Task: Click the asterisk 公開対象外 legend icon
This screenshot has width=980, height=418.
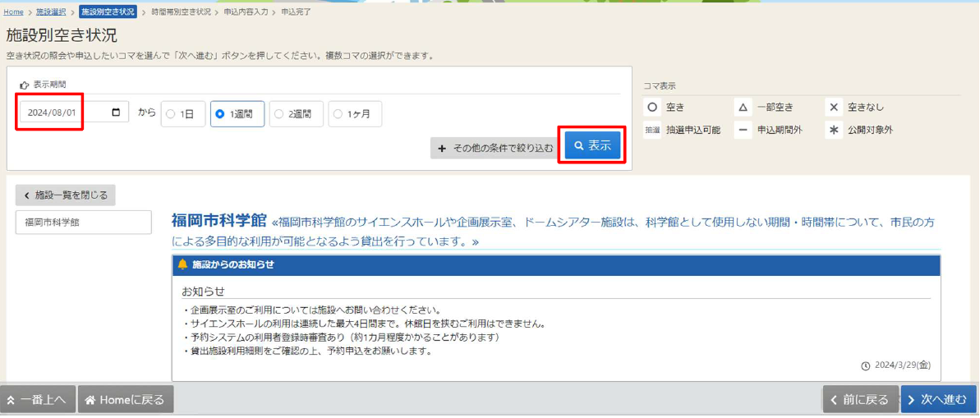Action: [833, 131]
